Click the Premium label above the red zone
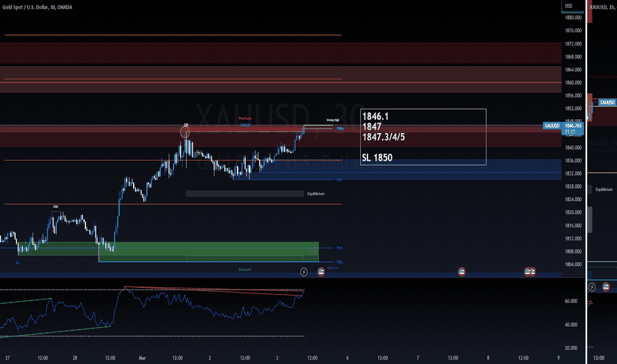Viewport: 617px width, 364px height. tap(245, 118)
